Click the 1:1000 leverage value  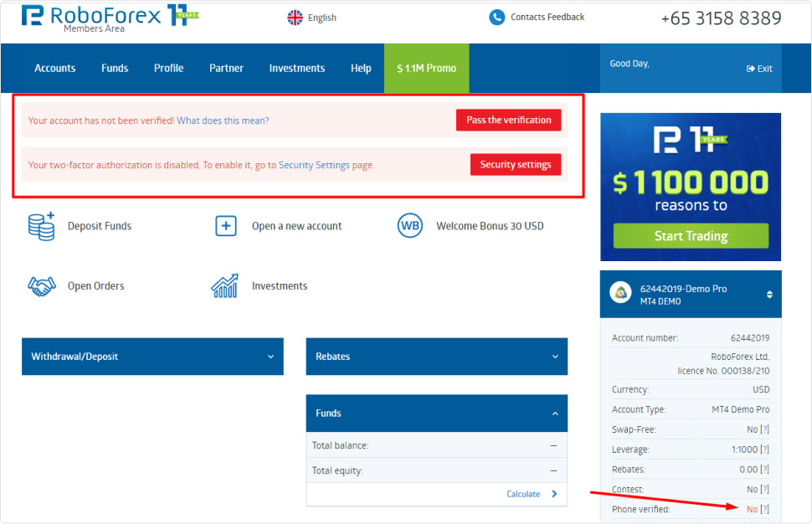click(x=745, y=450)
